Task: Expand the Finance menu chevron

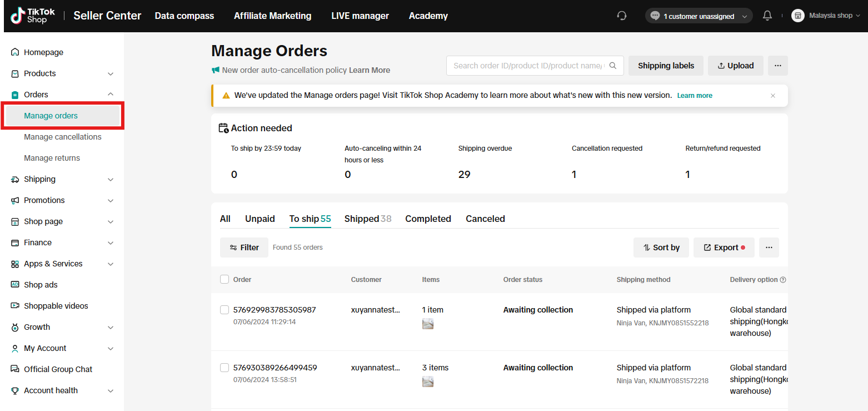Action: pos(111,243)
